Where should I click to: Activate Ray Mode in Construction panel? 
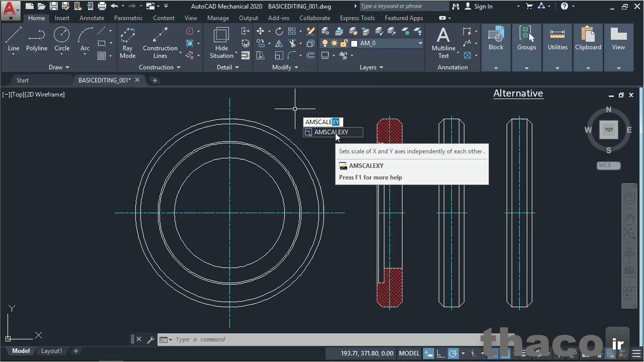(127, 43)
